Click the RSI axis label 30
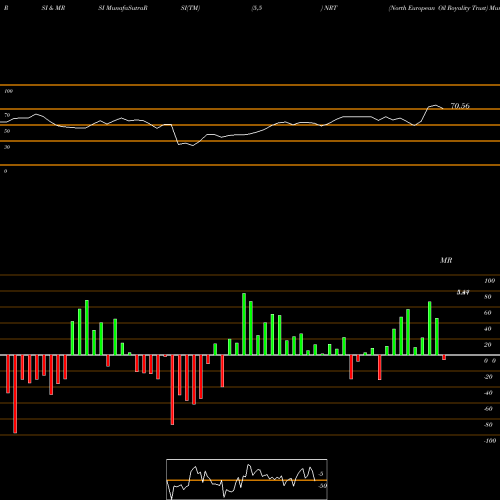 pyautogui.click(x=7, y=147)
